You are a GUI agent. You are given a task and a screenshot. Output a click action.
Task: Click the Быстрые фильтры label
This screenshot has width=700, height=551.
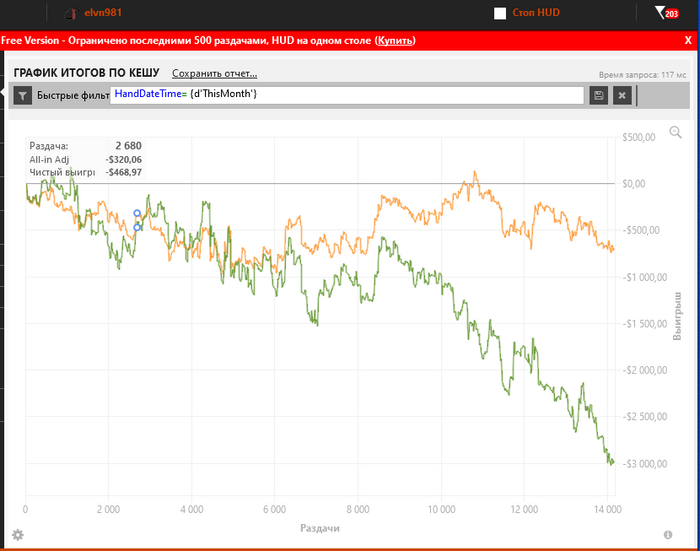73,96
